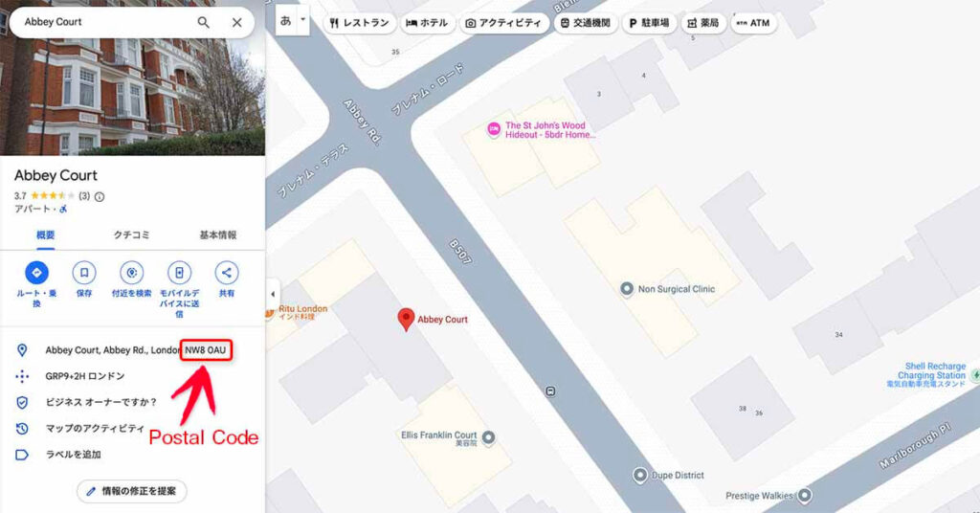Collapse the side panel arrow
980x513 pixels.
point(273,294)
